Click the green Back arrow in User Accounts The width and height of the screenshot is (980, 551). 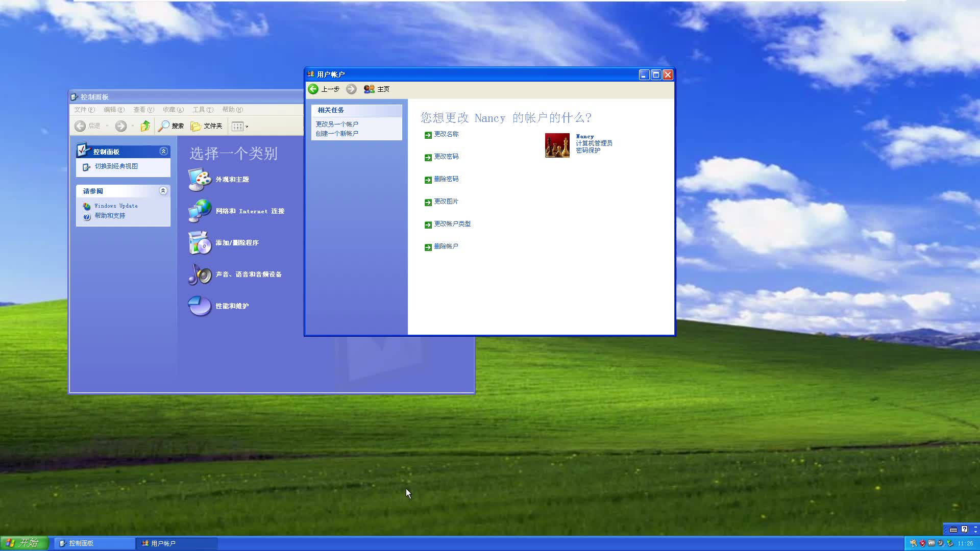tap(313, 89)
